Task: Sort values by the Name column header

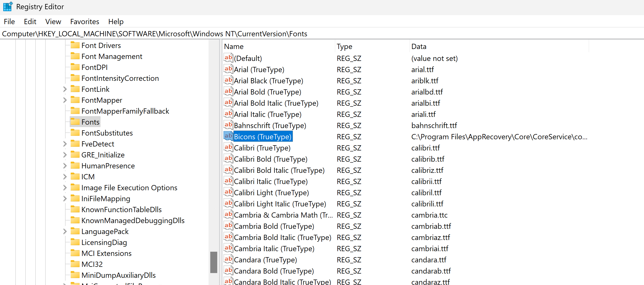Action: point(234,46)
